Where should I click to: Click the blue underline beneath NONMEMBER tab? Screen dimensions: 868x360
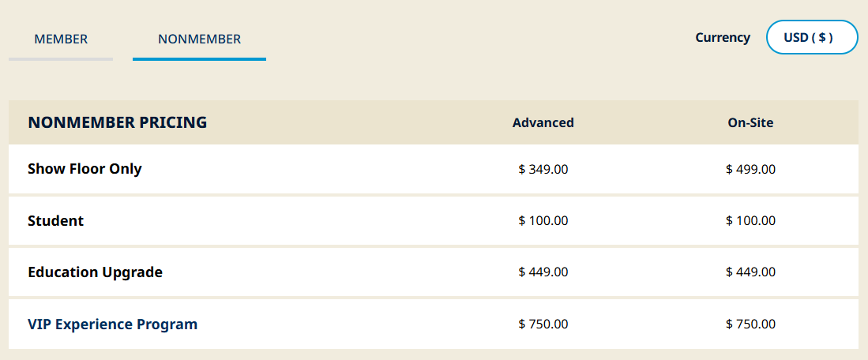(x=199, y=59)
